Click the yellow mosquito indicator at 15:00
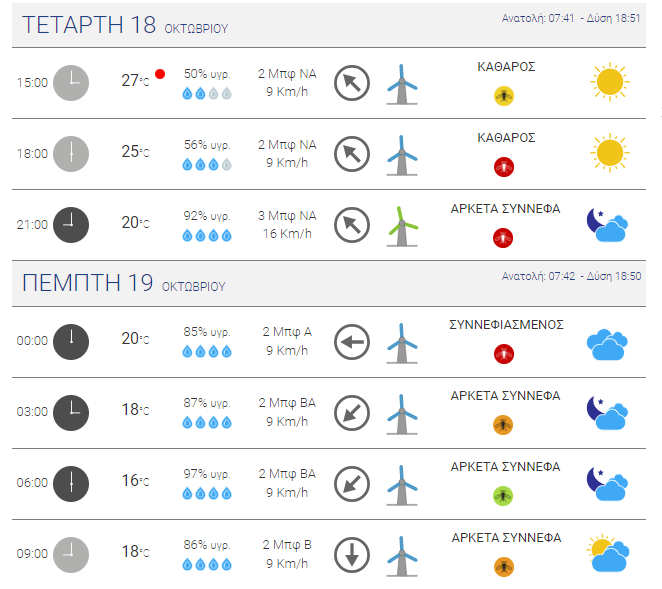 pyautogui.click(x=505, y=96)
